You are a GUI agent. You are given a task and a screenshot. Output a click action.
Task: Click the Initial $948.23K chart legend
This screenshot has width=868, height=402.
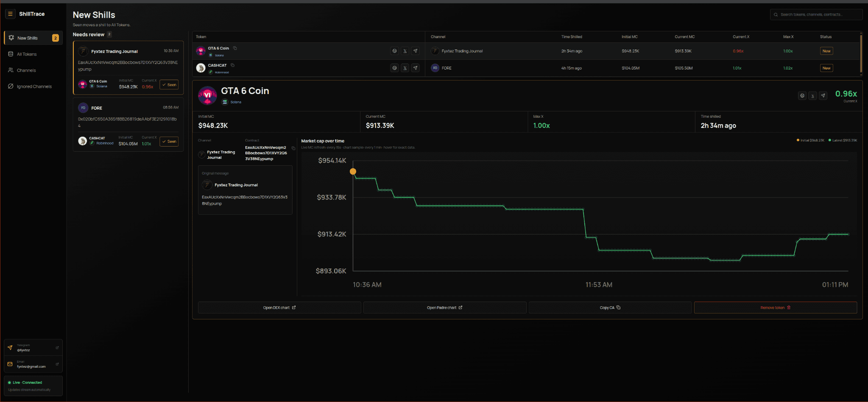pos(810,140)
